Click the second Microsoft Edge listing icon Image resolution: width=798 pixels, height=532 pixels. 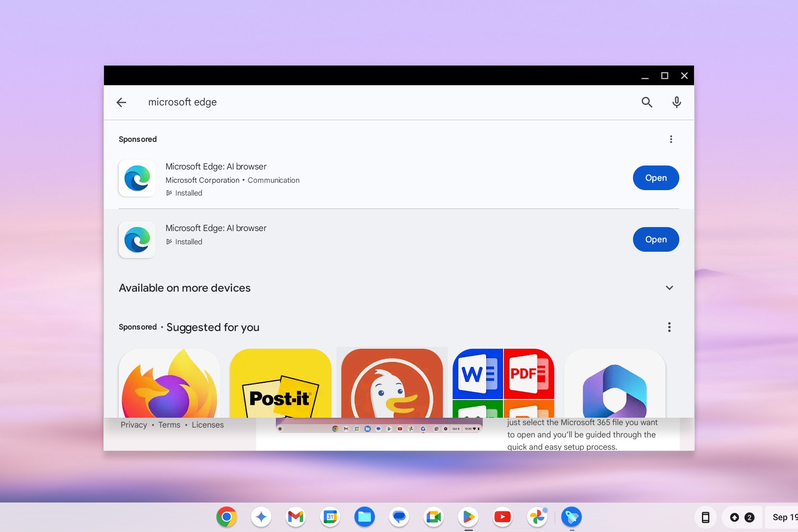coord(137,239)
